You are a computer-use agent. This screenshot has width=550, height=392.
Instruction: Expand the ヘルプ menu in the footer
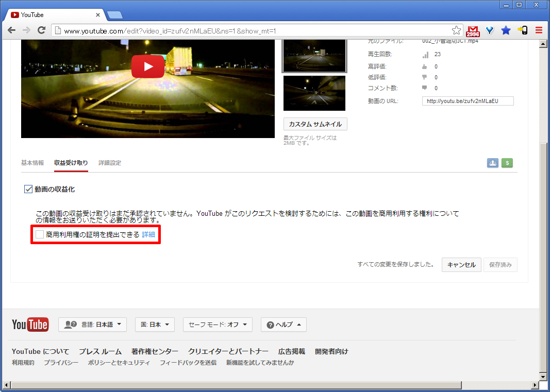point(284,325)
